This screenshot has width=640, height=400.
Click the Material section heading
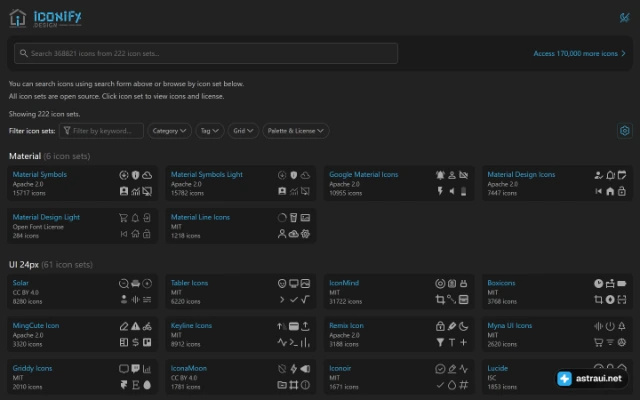[x=25, y=156]
